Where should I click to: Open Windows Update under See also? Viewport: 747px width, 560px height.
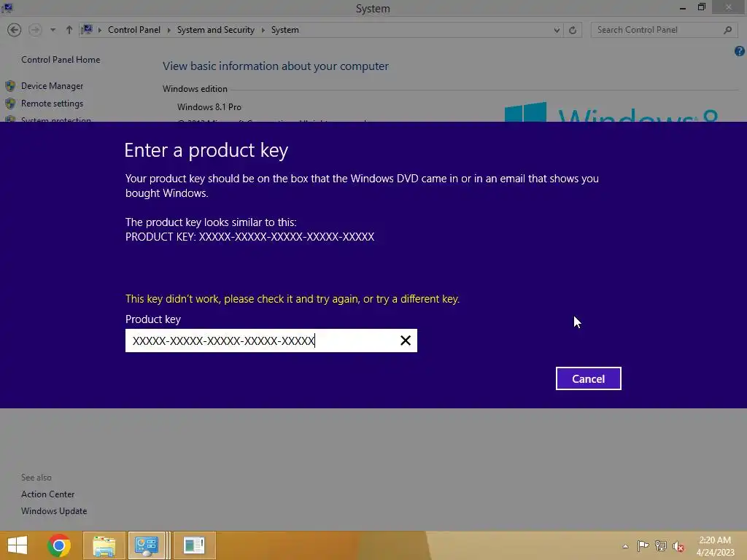pyautogui.click(x=54, y=511)
